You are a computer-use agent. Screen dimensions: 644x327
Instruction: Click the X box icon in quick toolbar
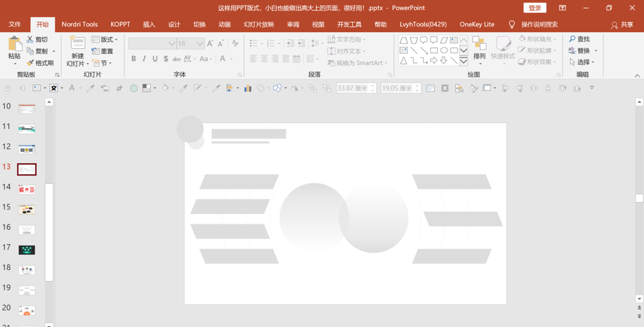[445, 88]
